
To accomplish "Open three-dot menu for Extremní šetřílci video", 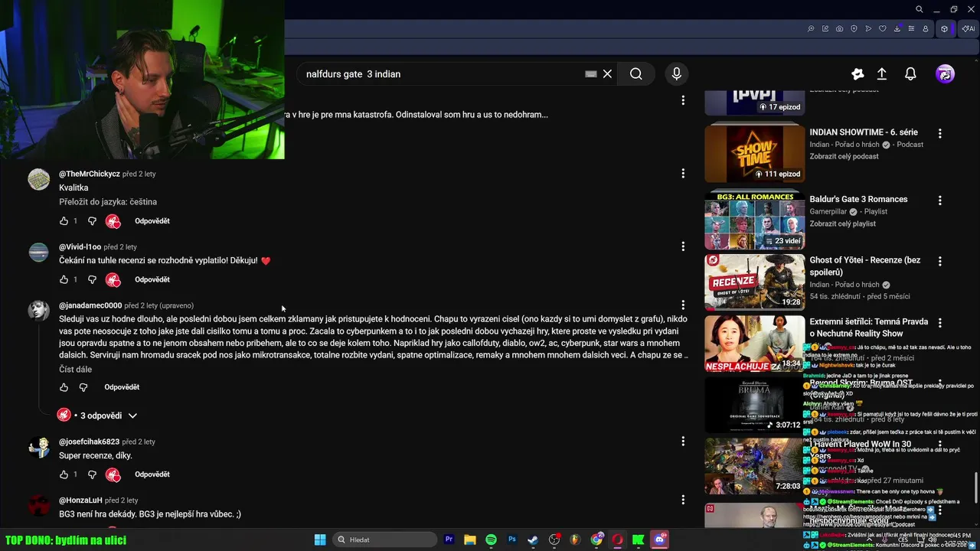I will [x=940, y=323].
